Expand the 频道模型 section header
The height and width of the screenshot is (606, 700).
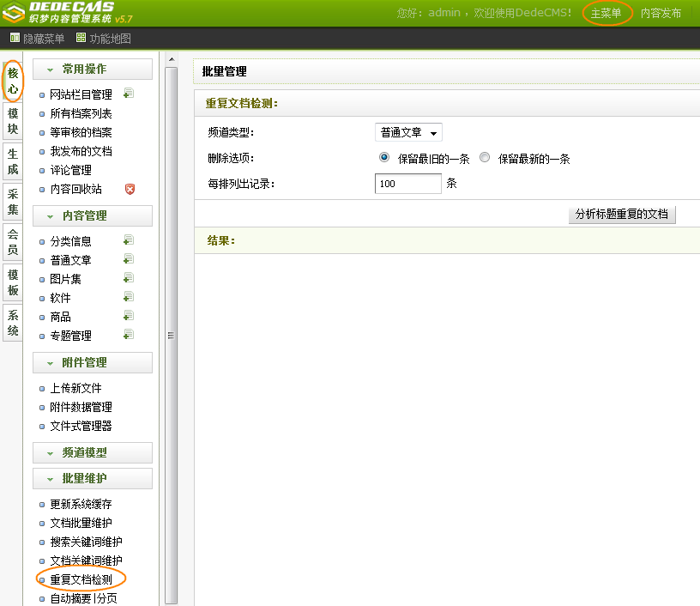coord(93,452)
